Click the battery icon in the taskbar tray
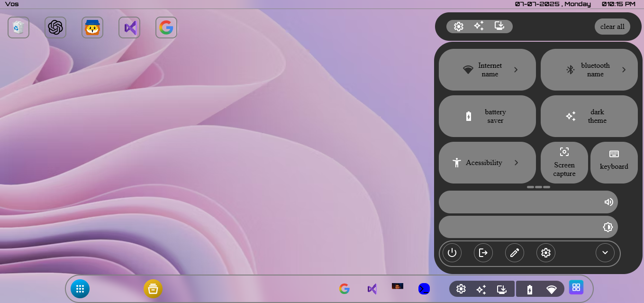Screen dimensions: 644x303 [530, 289]
